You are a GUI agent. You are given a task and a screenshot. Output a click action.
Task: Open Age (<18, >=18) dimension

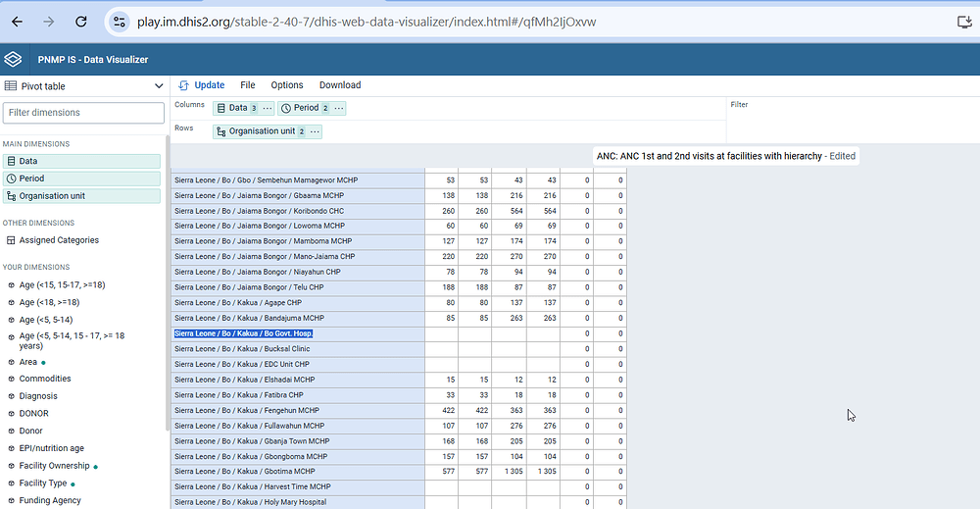(x=49, y=303)
